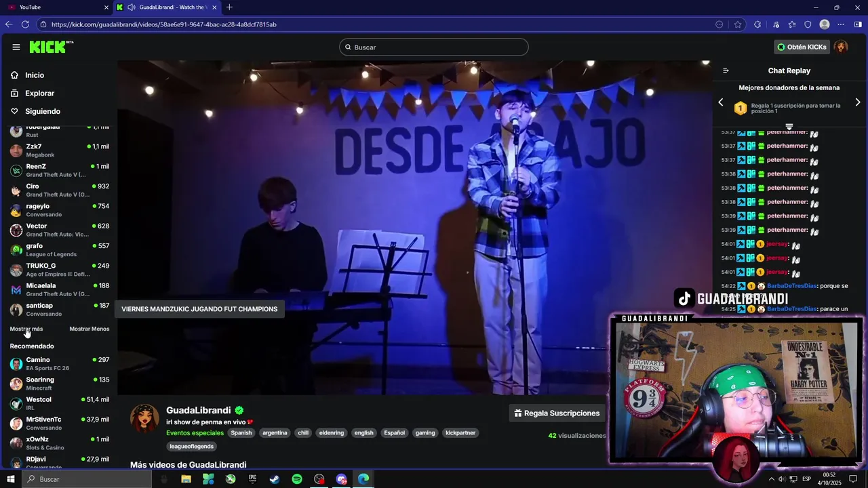Viewport: 868px width, 488px height.
Task: Open browser essentials shield icon
Action: [808, 24]
